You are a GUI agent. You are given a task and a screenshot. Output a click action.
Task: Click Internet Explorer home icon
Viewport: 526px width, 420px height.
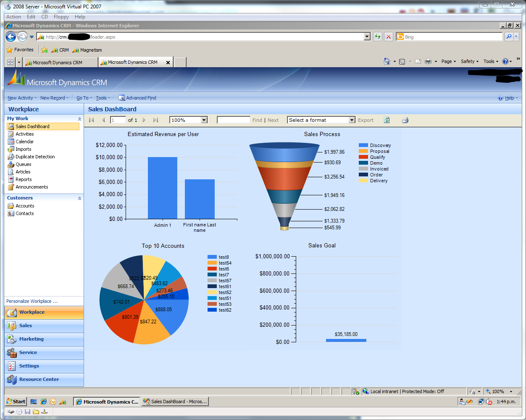click(x=387, y=61)
